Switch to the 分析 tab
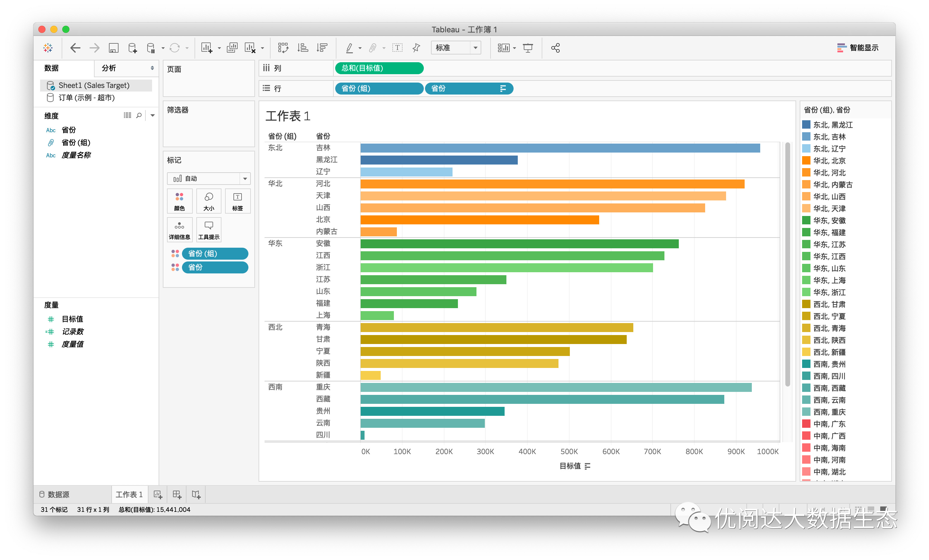Screen dimensions: 929x560 (109, 68)
